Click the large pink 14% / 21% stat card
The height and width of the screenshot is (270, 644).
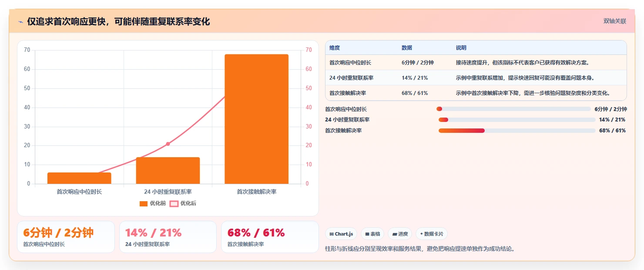[x=168, y=237]
